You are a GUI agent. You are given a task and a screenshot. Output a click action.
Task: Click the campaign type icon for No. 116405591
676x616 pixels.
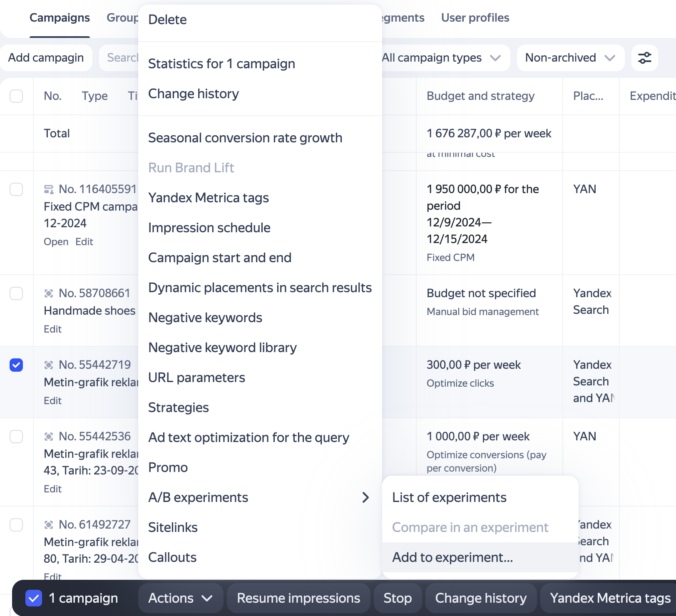click(49, 190)
